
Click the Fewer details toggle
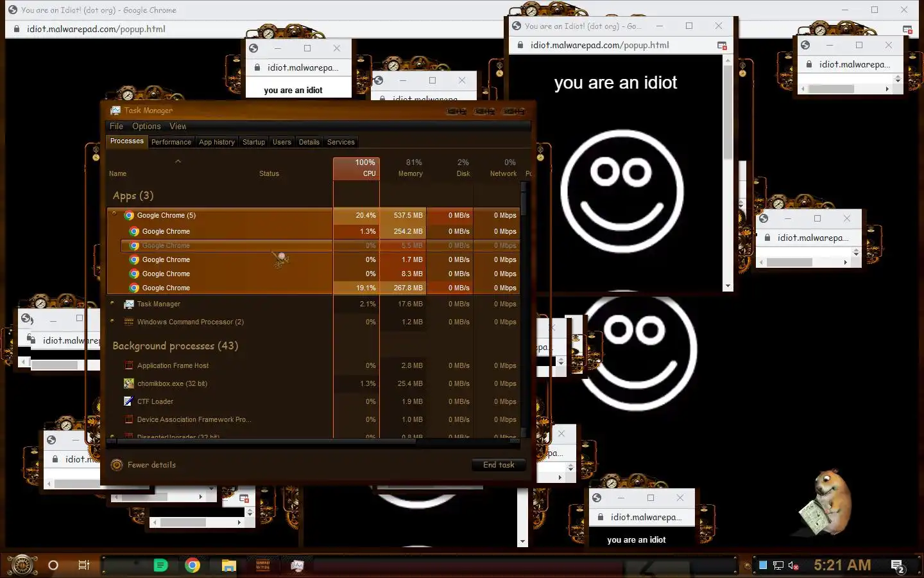(x=144, y=465)
